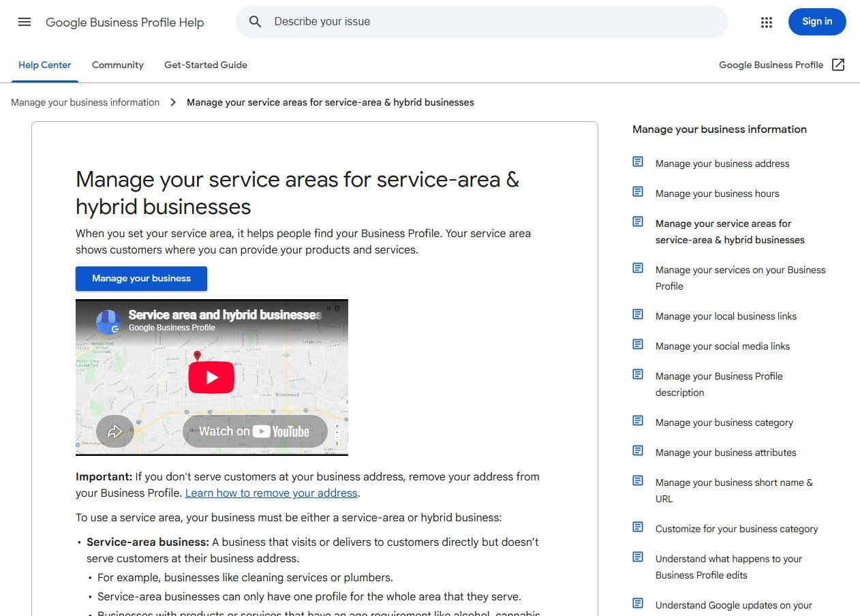Screen dimensions: 860x616
Task: Open the Understand Google updates article
Action: (x=734, y=605)
